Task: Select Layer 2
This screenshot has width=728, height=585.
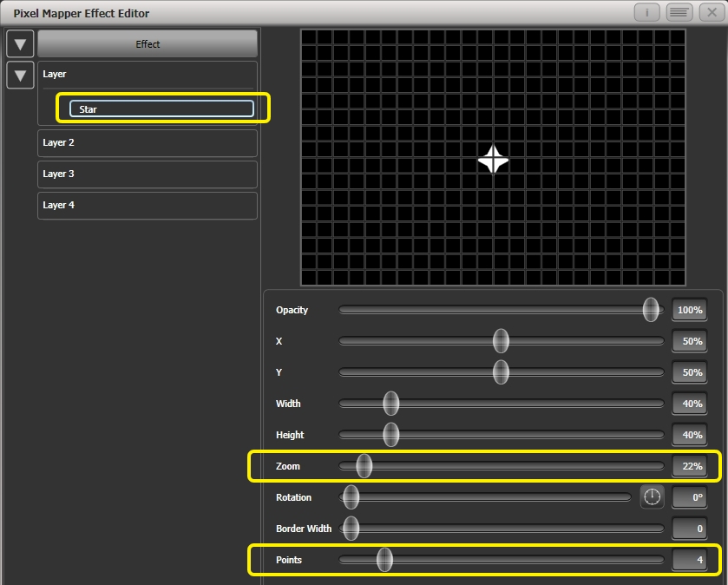Action: 147,142
